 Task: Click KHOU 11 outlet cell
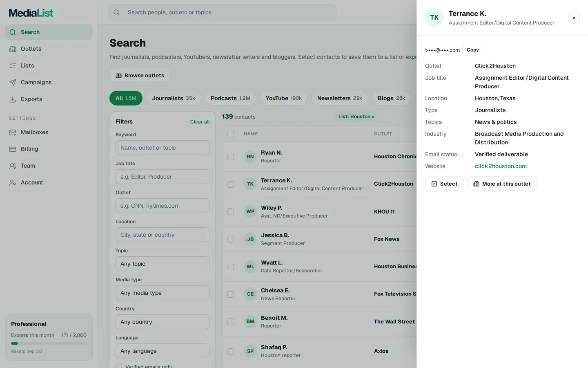pos(384,212)
